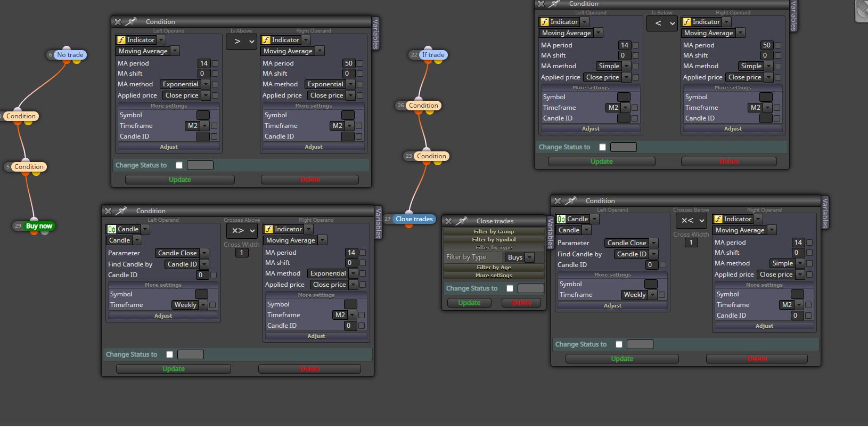868x428 pixels.
Task: Open the Crosses Above operator dropdown
Action: tap(242, 230)
